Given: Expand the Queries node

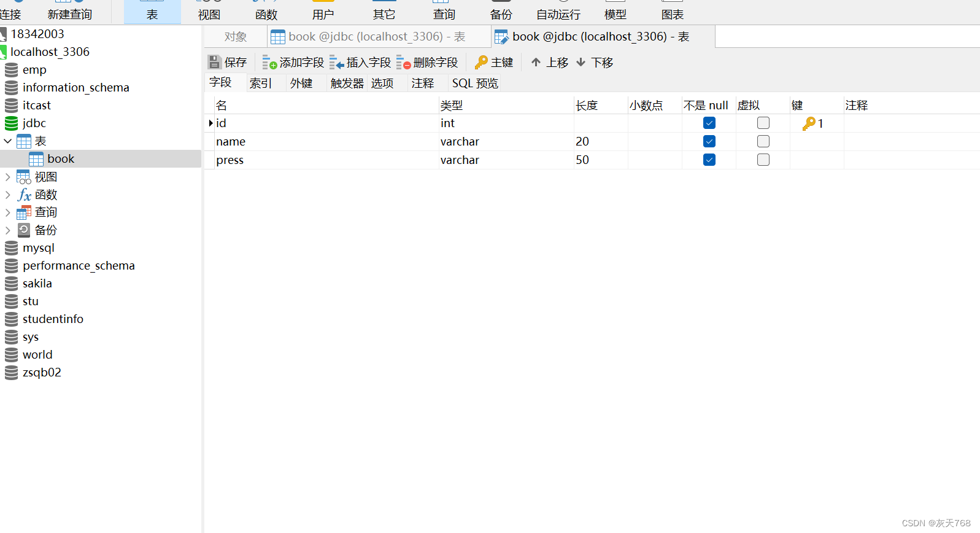Looking at the screenshot, I should point(8,212).
